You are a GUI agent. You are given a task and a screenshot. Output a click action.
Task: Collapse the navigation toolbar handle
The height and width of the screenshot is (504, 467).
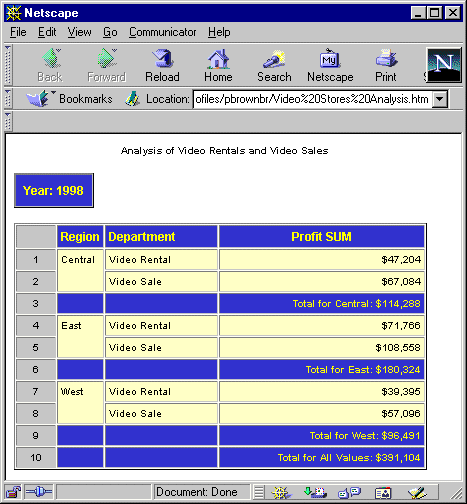pyautogui.click(x=8, y=65)
